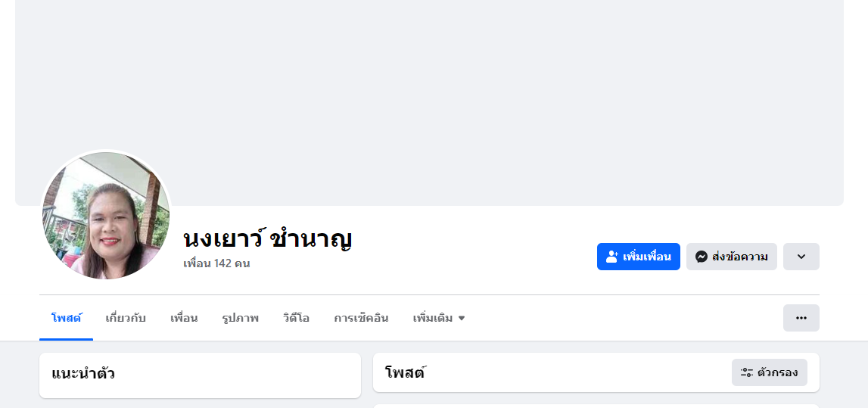Click the Messenger logo icon

point(702,257)
